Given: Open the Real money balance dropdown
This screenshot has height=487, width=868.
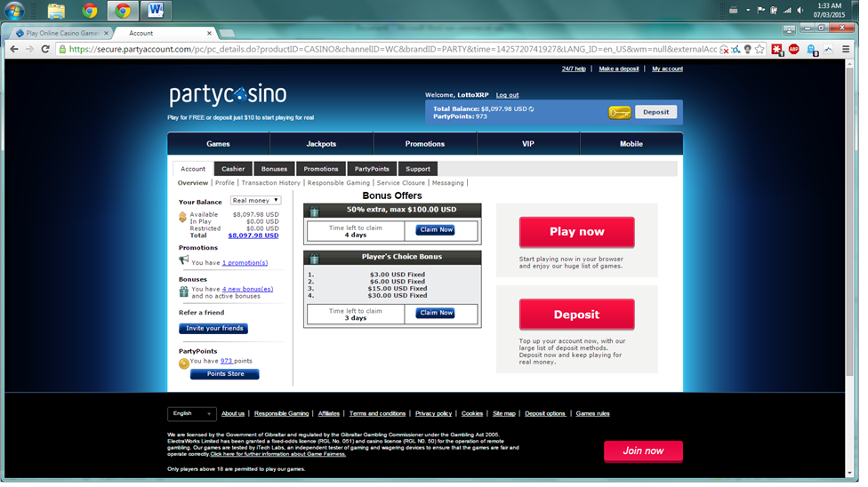Looking at the screenshot, I should (x=256, y=201).
